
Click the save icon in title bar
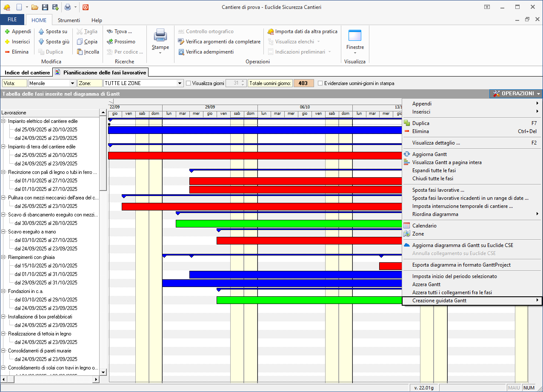[45, 7]
